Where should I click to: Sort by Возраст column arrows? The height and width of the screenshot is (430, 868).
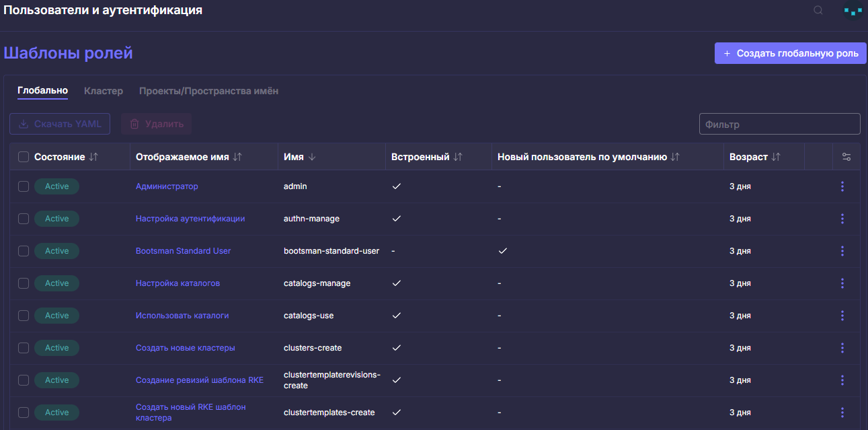coord(776,157)
